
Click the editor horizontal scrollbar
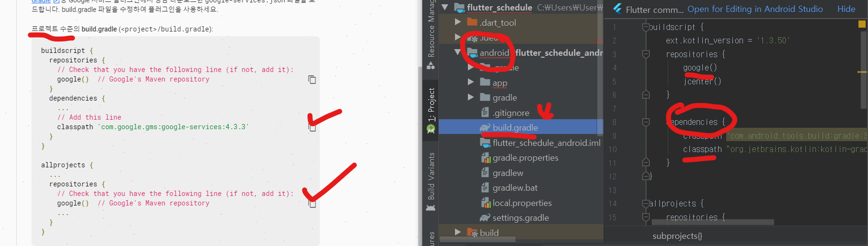pos(713,222)
